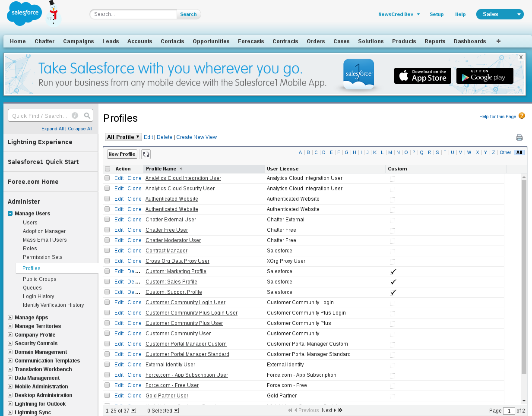This screenshot has height=416, width=532.
Task: Edit the Contract Manager profile
Action: click(x=119, y=250)
